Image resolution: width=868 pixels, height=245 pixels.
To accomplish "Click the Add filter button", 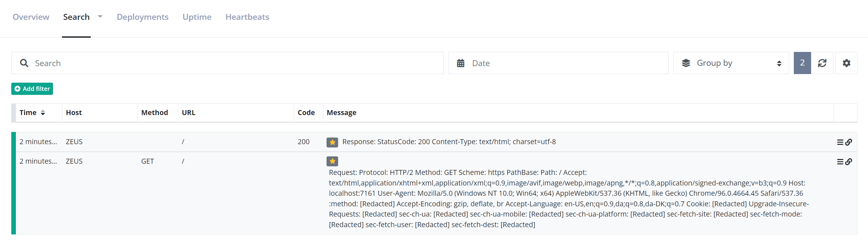I will [32, 89].
